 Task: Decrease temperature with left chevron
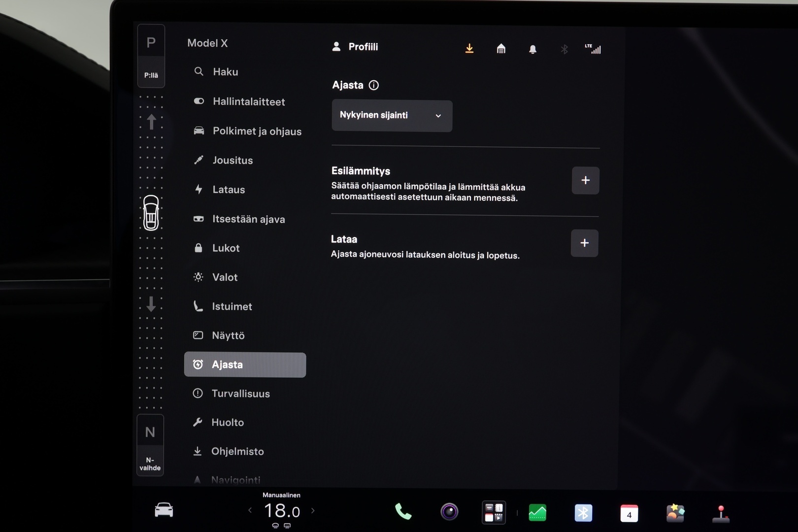250,511
